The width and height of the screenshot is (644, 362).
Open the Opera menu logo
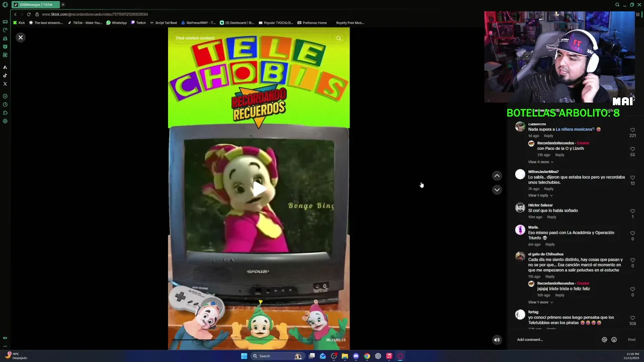5,5
